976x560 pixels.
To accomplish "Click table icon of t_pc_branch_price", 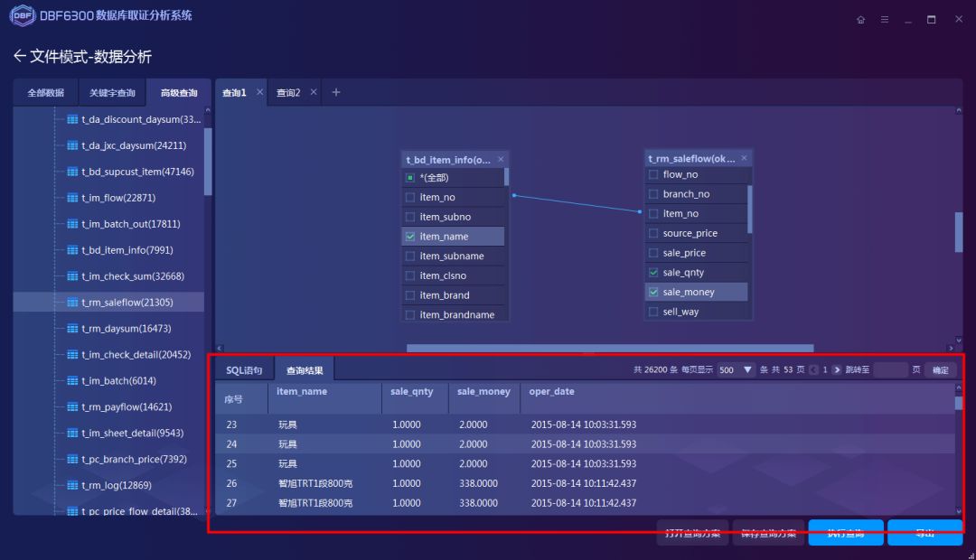I will [73, 459].
